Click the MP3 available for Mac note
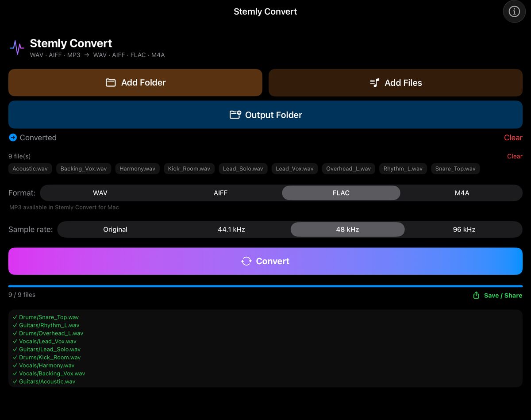The width and height of the screenshot is (531, 420). pos(64,207)
